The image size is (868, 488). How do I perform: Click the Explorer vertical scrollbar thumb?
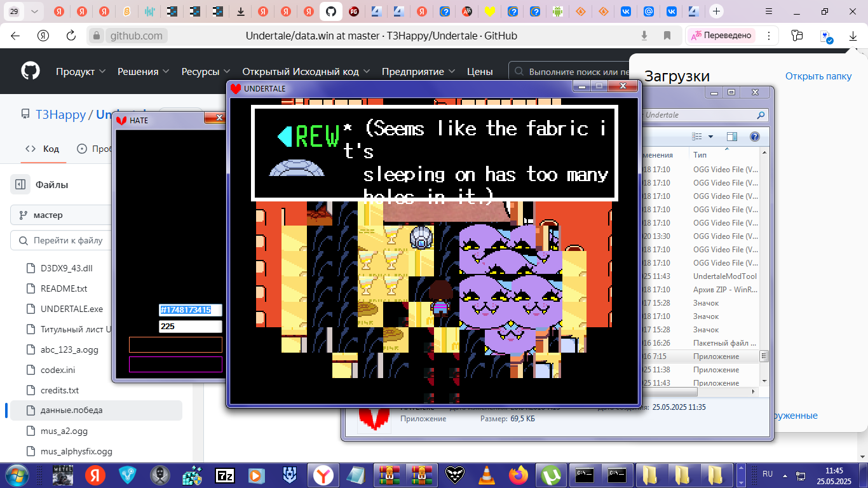tap(764, 356)
